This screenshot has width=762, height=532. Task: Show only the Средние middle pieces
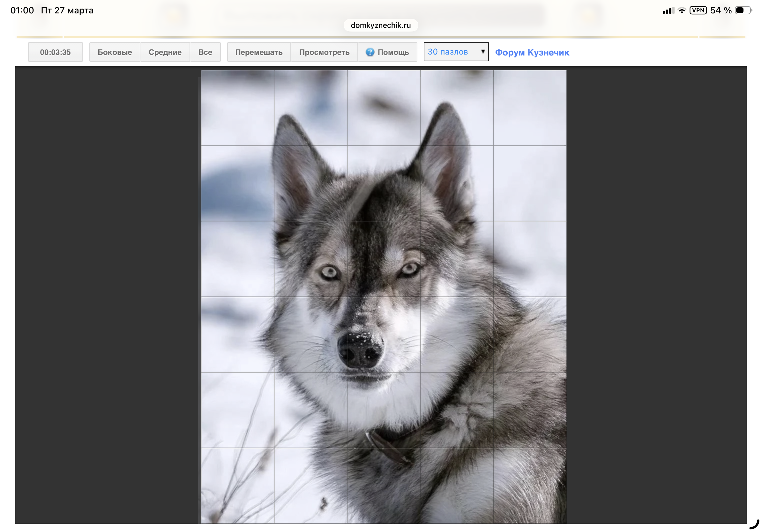point(165,52)
